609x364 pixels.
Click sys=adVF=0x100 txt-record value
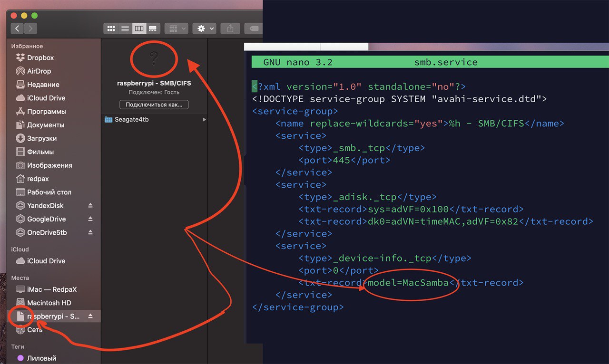click(408, 209)
